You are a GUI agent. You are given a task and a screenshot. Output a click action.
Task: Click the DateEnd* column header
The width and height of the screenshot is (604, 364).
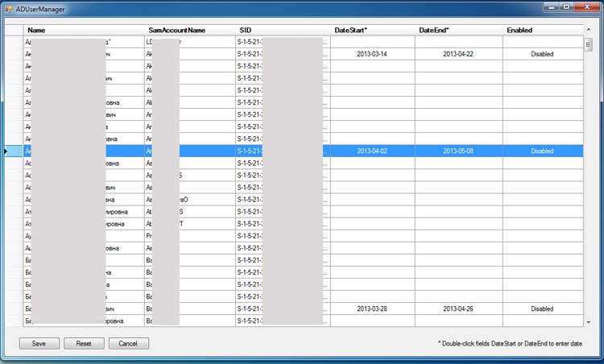[457, 30]
